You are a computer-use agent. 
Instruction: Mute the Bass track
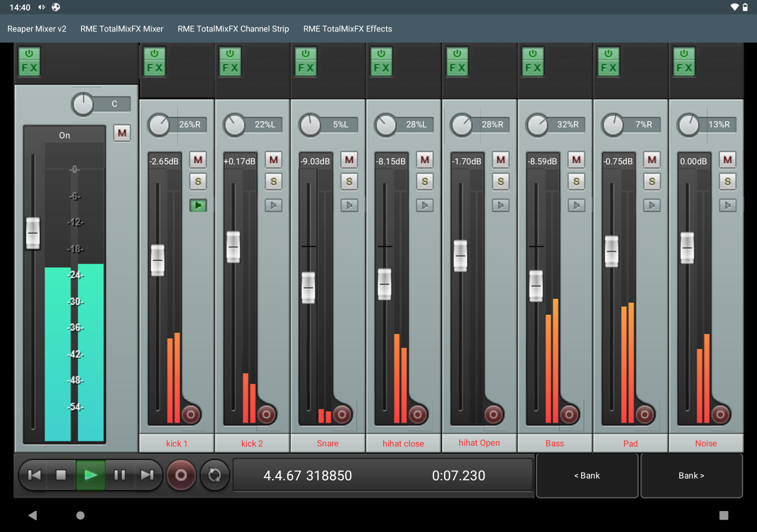(576, 160)
